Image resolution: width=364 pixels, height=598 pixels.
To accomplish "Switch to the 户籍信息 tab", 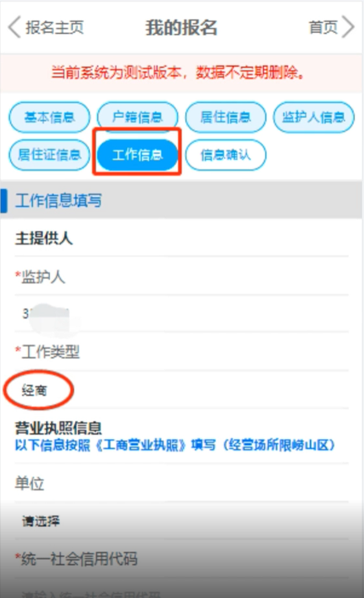I will tap(138, 117).
